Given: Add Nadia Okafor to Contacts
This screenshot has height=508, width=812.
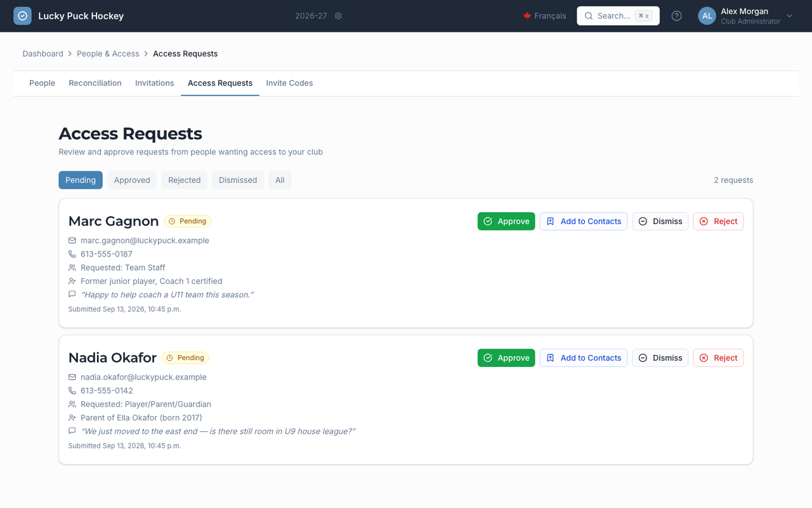Looking at the screenshot, I should (584, 358).
